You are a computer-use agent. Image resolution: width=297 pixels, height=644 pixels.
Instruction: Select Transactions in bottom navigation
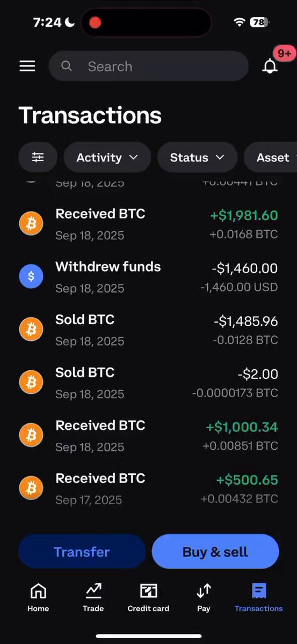click(258, 597)
